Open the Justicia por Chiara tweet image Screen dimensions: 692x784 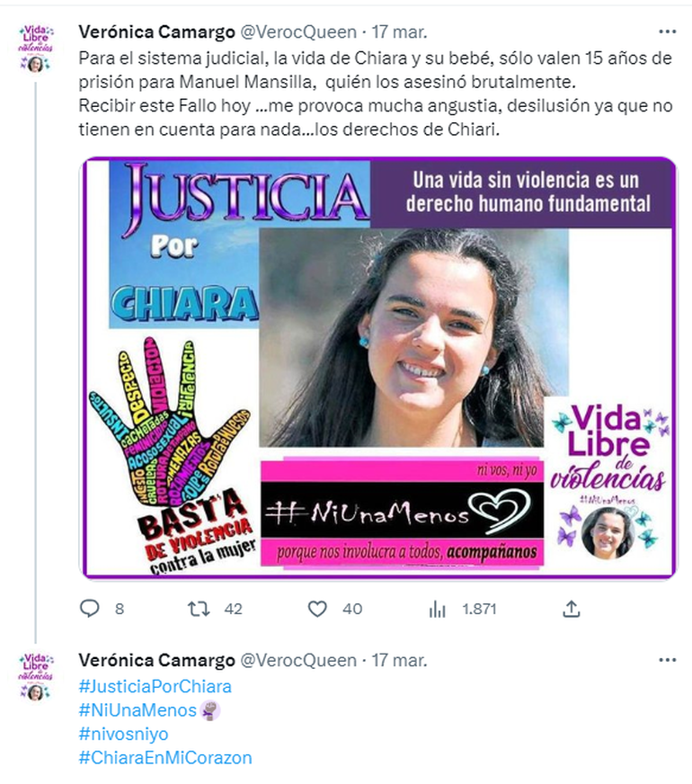[379, 369]
